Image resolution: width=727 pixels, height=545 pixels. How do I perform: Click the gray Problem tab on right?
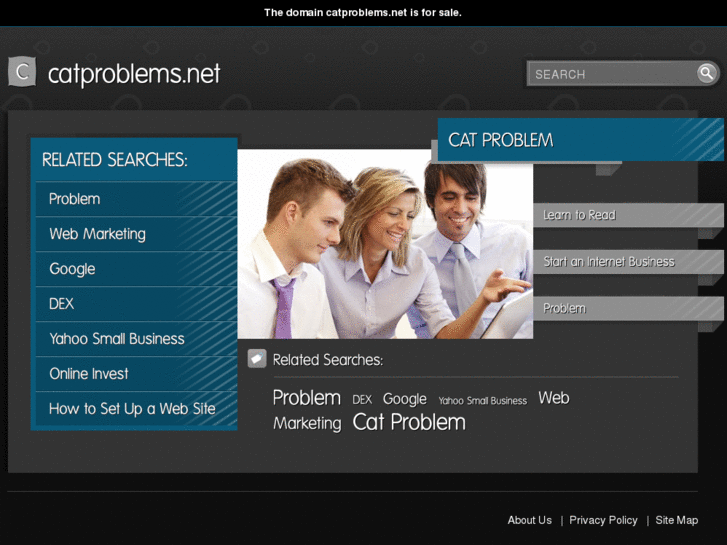coord(628,308)
